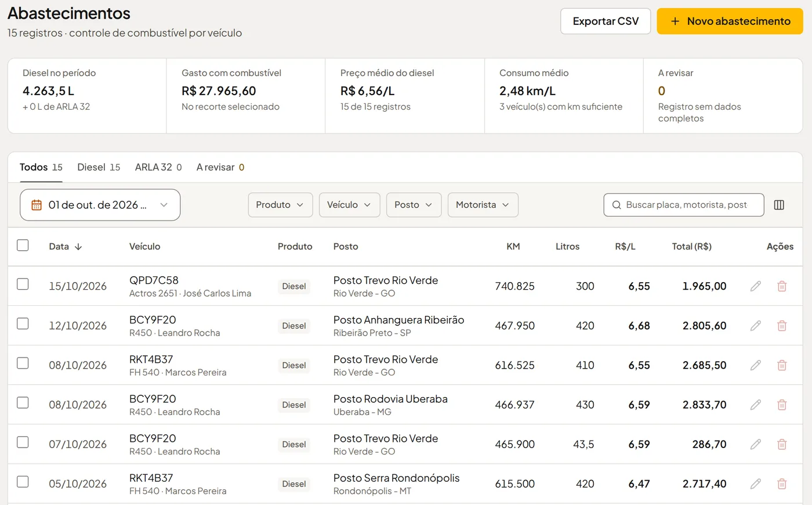
Task: Switch to the Todos tab
Action: [x=41, y=167]
